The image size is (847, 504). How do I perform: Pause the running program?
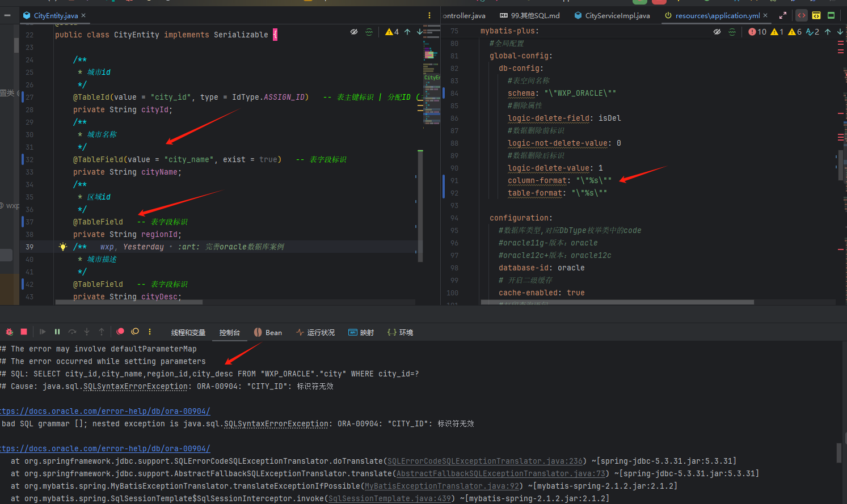57,332
